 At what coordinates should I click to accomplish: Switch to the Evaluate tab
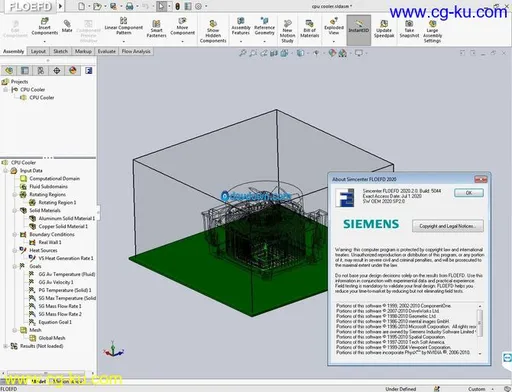point(107,51)
